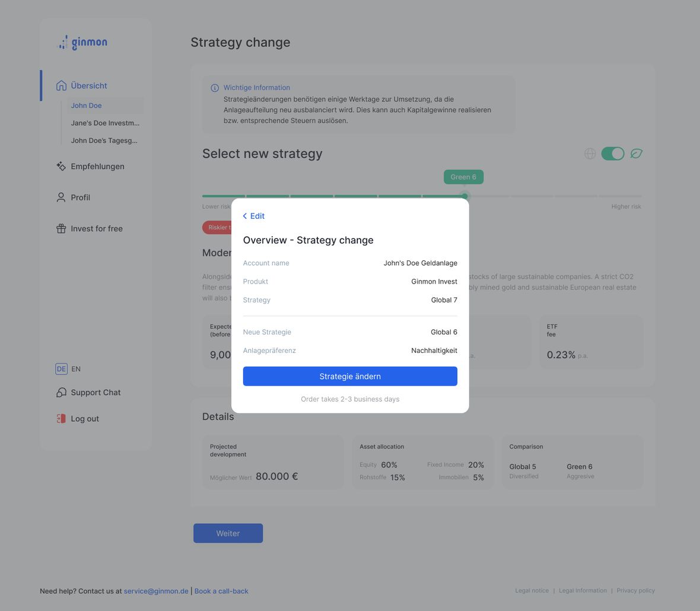Click the Green 6 slider label
Screen dimensions: 700x611
(x=463, y=177)
